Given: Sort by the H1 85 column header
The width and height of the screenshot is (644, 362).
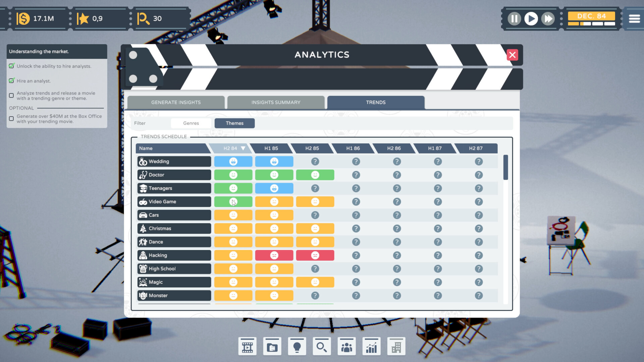Looking at the screenshot, I should pos(271,148).
